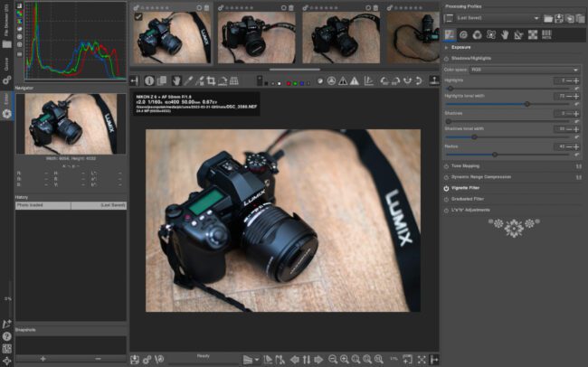The image size is (588, 367).
Task: Load processing profile from file
Action: pos(548,18)
